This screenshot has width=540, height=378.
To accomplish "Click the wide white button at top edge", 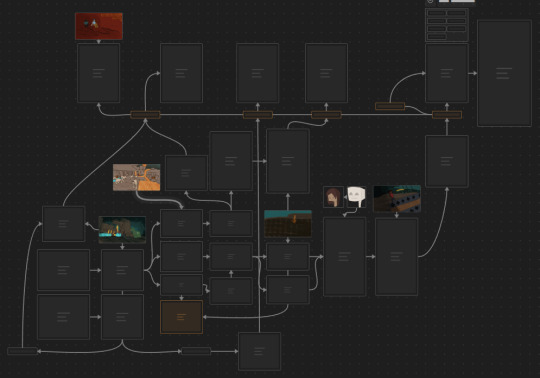I will click(x=463, y=1).
